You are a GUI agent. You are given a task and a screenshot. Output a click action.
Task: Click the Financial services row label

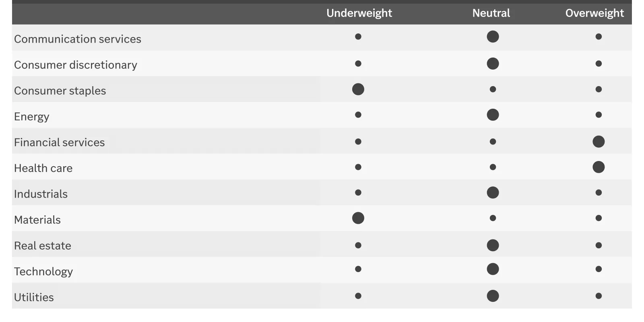(59, 142)
